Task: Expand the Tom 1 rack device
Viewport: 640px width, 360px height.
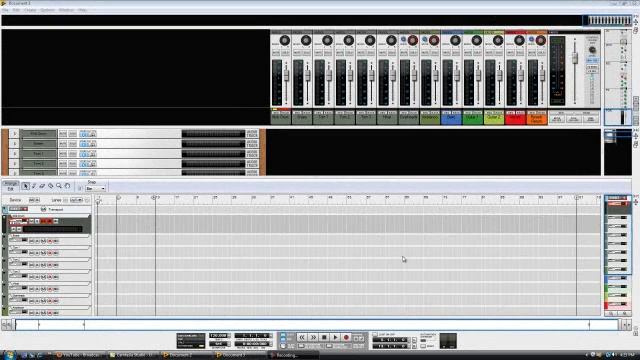Action: click(14, 153)
